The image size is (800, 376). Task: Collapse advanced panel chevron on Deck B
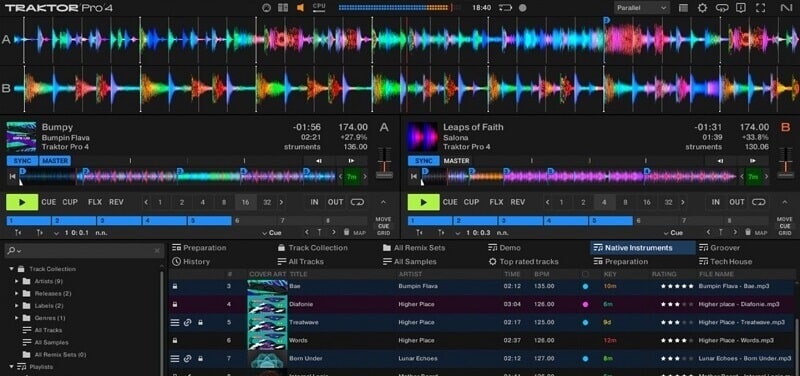[x=784, y=203]
